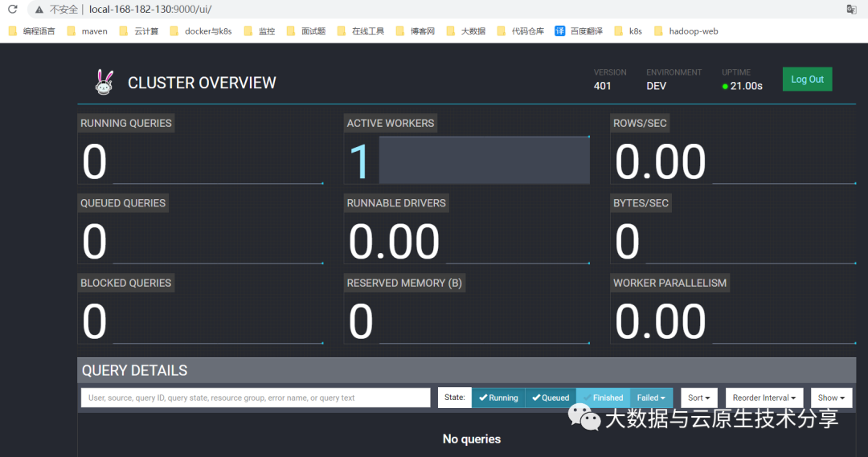Open the k8s bookmark folder

(x=628, y=31)
